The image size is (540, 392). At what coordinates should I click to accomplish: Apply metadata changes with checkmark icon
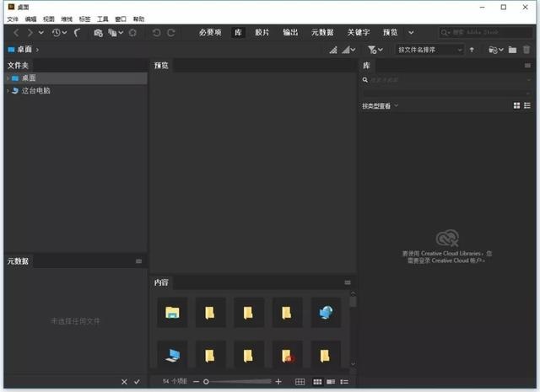pos(137,382)
